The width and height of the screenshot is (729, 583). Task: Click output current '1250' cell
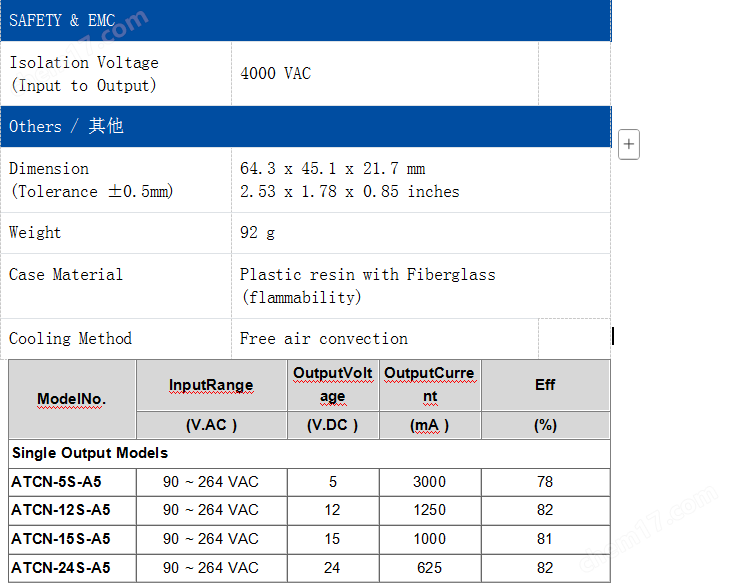click(430, 510)
